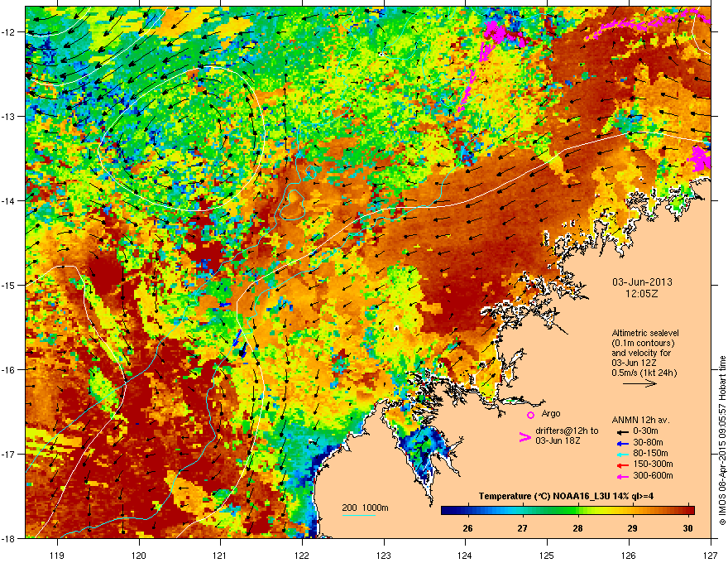Click the "03-Jun 12Z" text

[x=635, y=363]
